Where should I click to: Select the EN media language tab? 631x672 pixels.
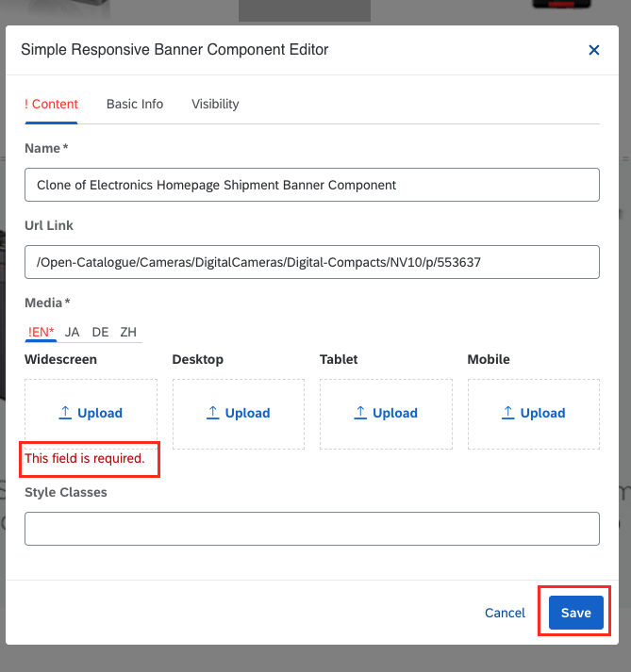pyautogui.click(x=41, y=332)
